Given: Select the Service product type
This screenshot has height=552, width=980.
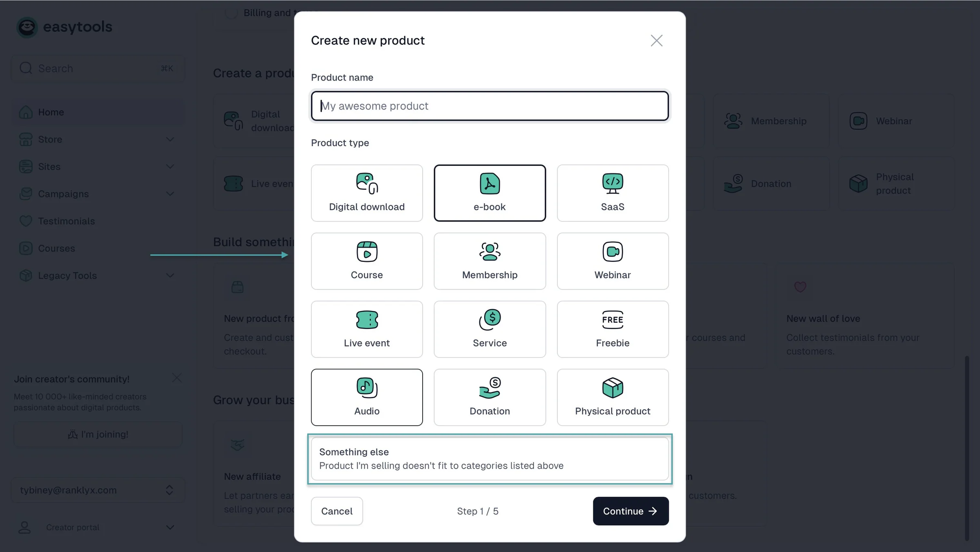Looking at the screenshot, I should [x=490, y=329].
